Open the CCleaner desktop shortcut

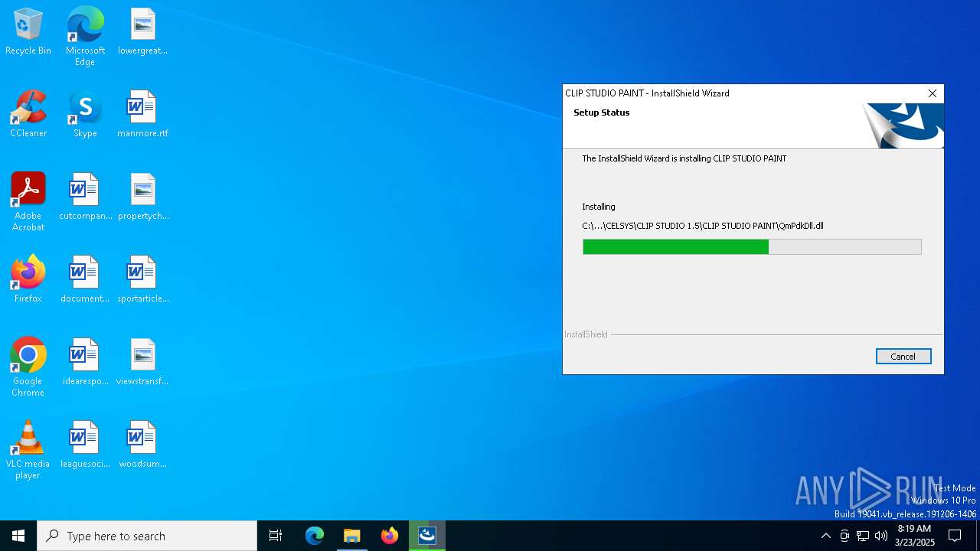tap(28, 115)
